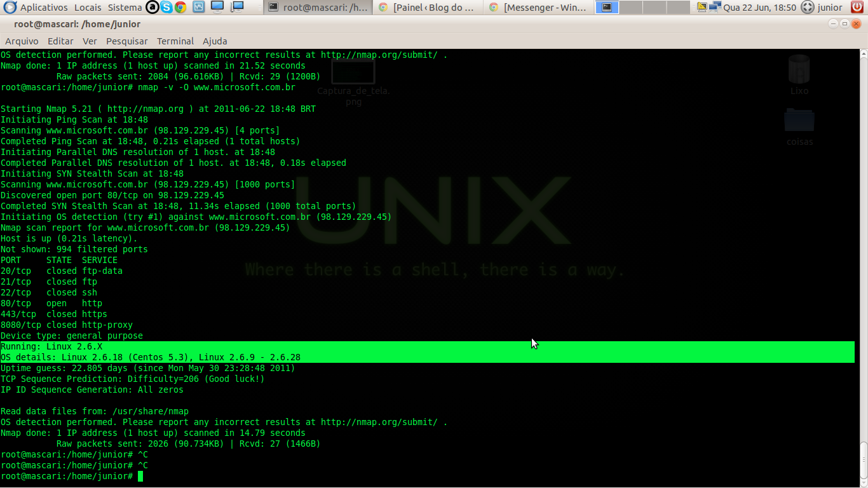
Task: Open the System Monitor panel icon
Action: pyautogui.click(x=198, y=7)
